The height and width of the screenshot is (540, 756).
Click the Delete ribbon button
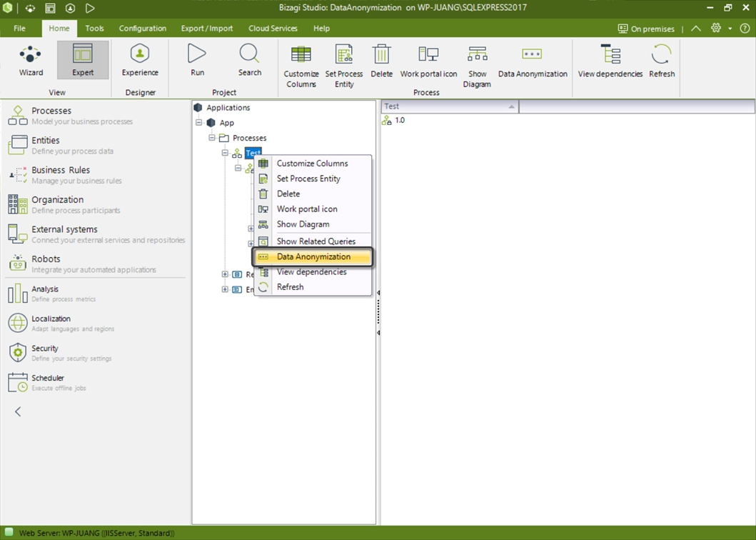point(381,61)
